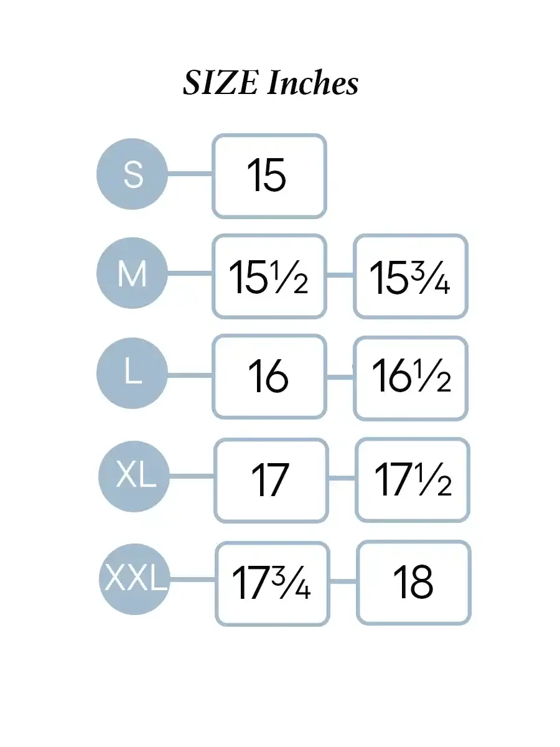Click the connector line beside S circle

[190, 174]
